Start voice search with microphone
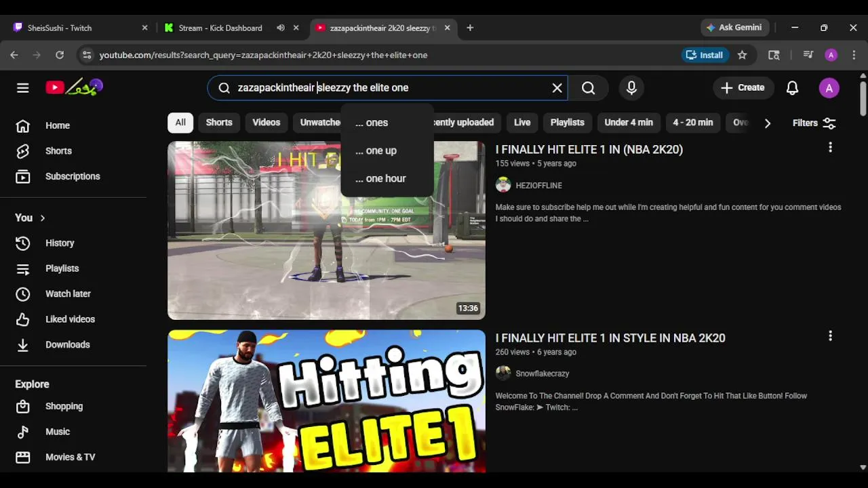This screenshot has width=868, height=488. [631, 87]
